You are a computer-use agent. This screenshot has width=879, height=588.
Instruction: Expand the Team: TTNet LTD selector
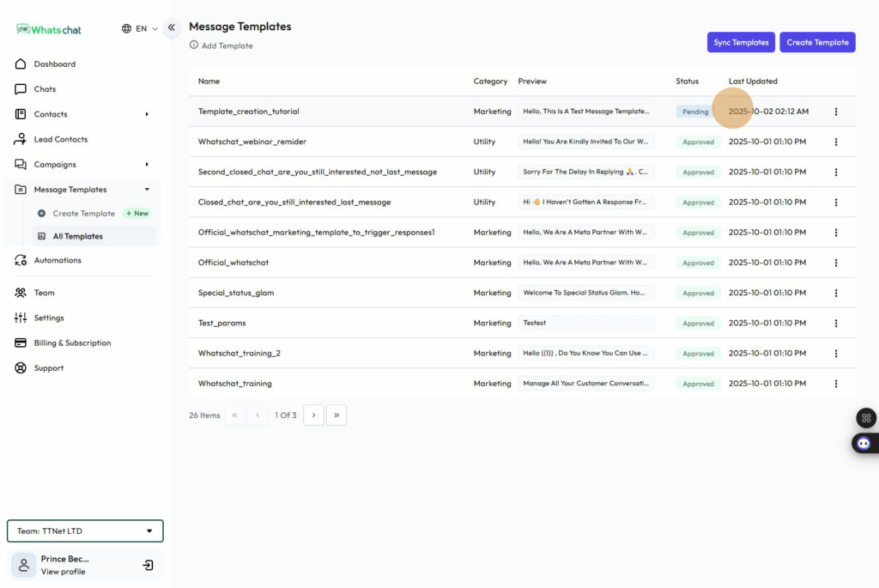click(x=85, y=531)
